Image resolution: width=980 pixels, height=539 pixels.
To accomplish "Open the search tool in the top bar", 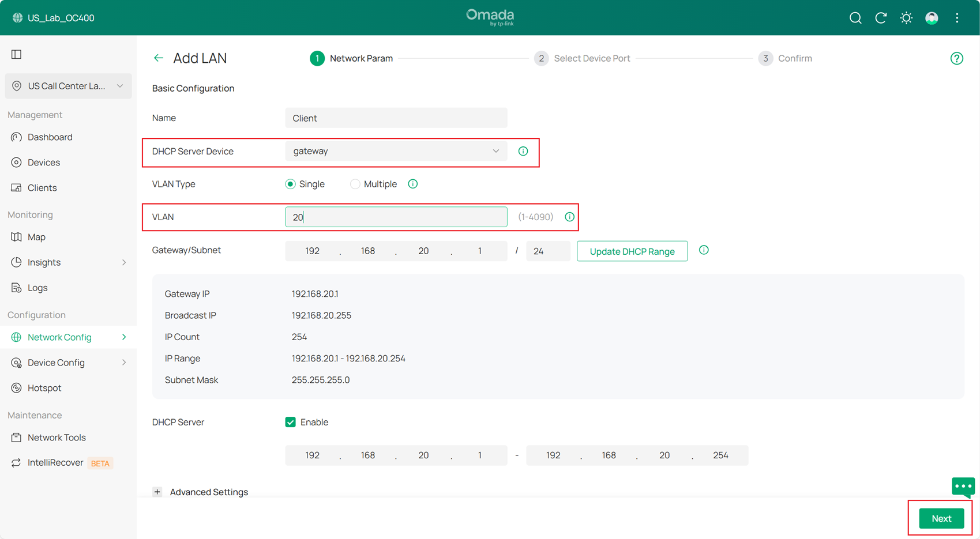I will [x=855, y=18].
